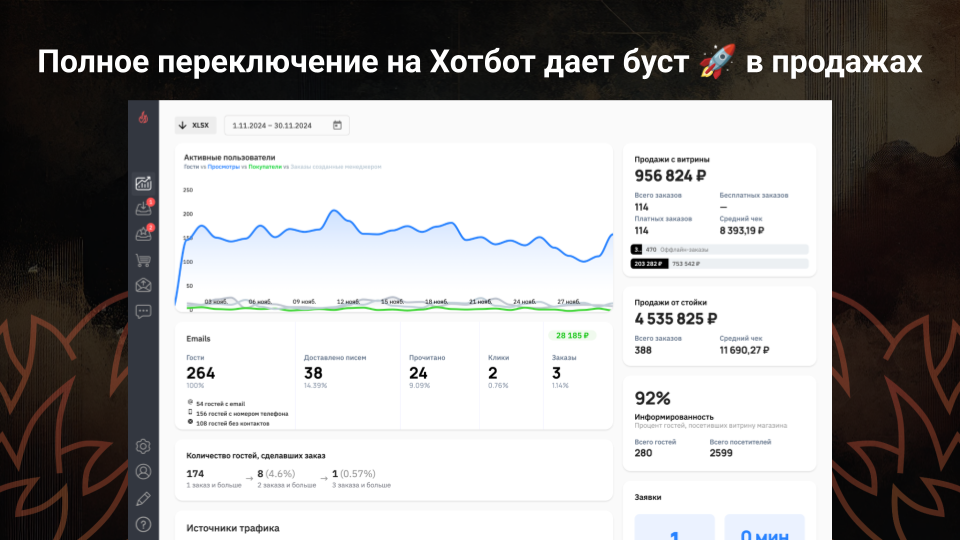This screenshot has width=960, height=540.
Task: Click the Заявки panel heading
Action: 648,497
